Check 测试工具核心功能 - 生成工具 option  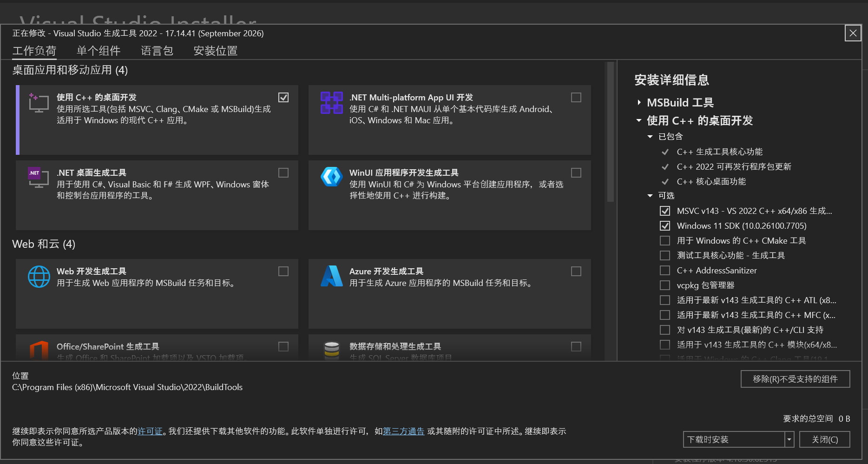pos(665,256)
